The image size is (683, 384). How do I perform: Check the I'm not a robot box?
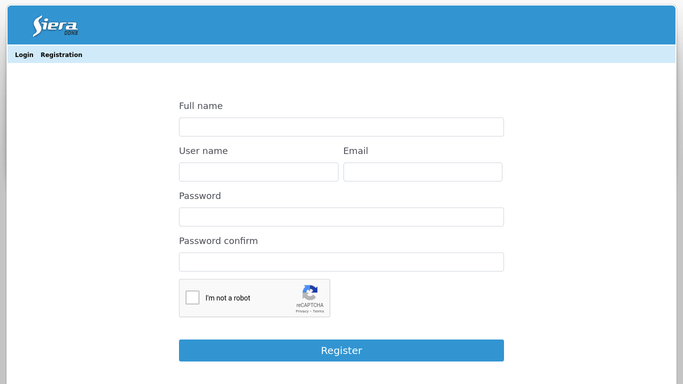point(193,298)
